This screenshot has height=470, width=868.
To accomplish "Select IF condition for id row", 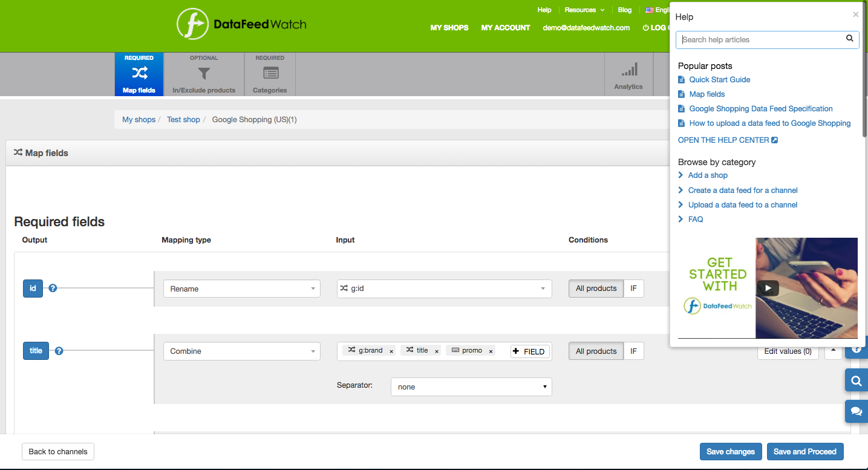I will [x=633, y=289].
